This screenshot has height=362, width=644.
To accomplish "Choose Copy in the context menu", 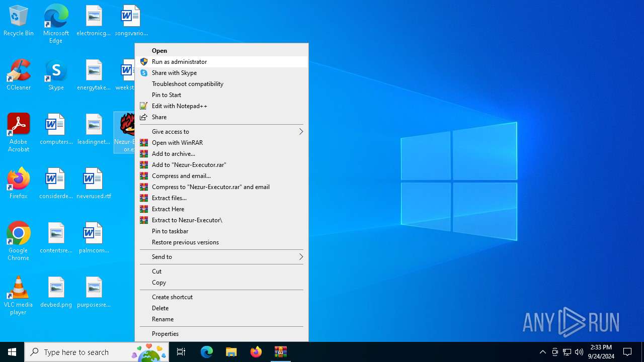I will [221, 283].
